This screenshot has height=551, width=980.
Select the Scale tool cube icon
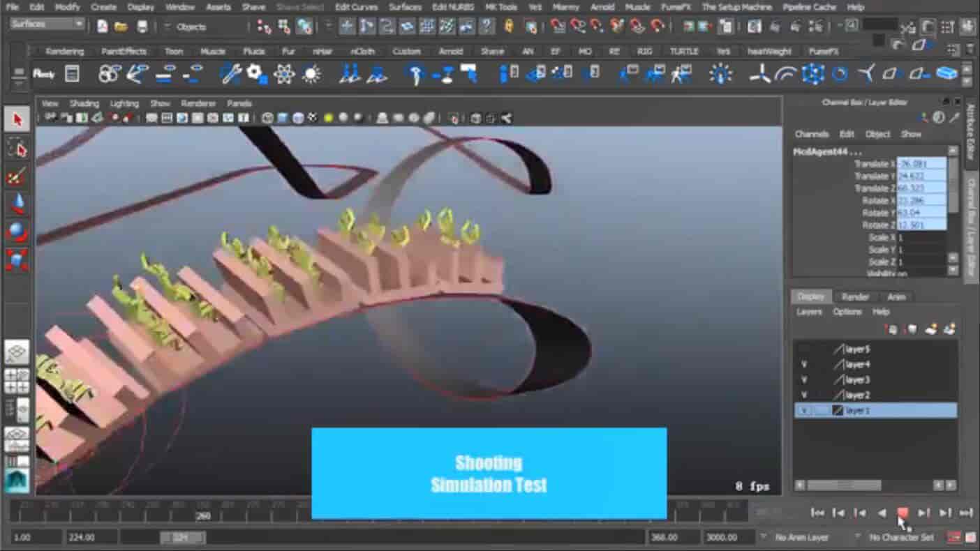click(17, 260)
